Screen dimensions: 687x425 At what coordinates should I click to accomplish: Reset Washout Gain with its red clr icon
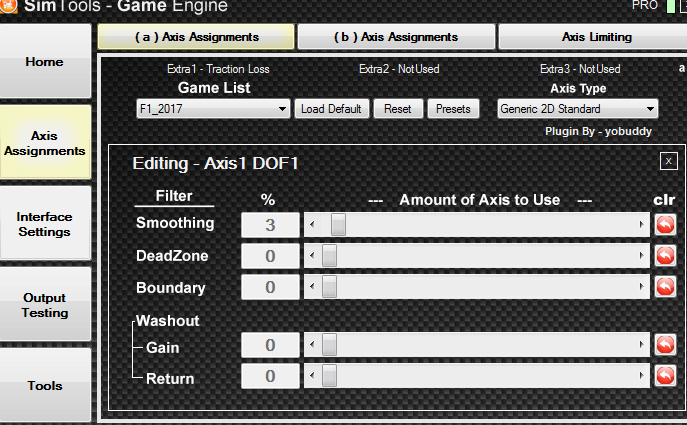(x=665, y=344)
